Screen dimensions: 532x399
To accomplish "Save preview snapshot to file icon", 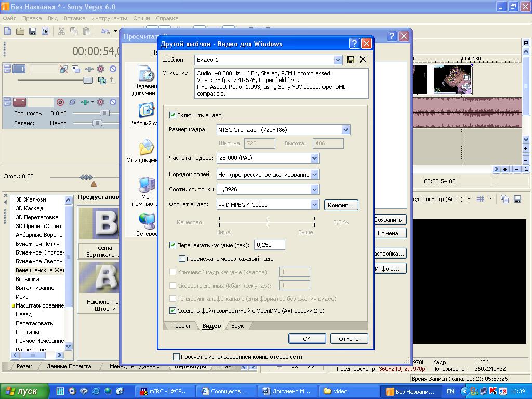I will click(517, 199).
